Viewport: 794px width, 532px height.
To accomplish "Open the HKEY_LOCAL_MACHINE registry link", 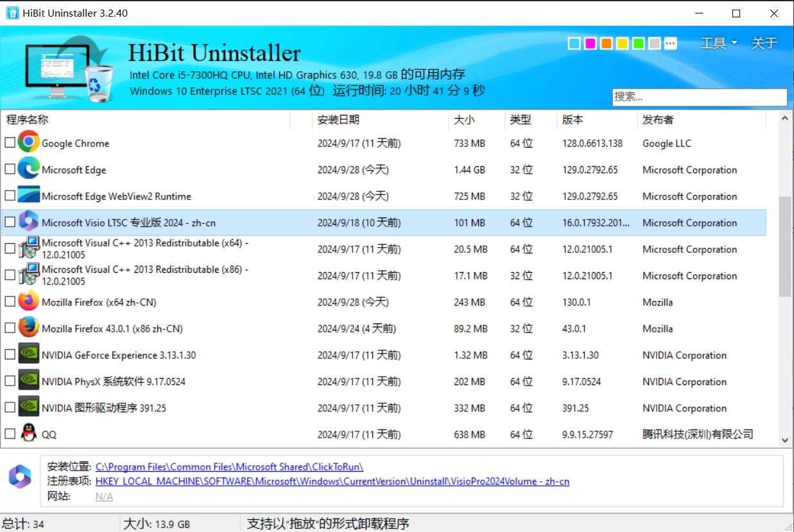I will point(332,481).
